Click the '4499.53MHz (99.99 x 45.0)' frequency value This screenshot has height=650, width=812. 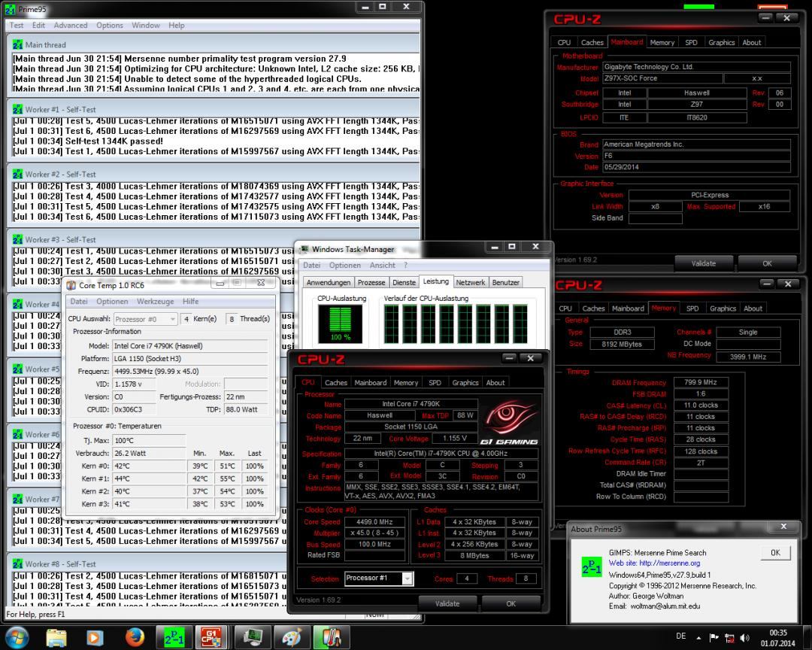tap(190, 371)
